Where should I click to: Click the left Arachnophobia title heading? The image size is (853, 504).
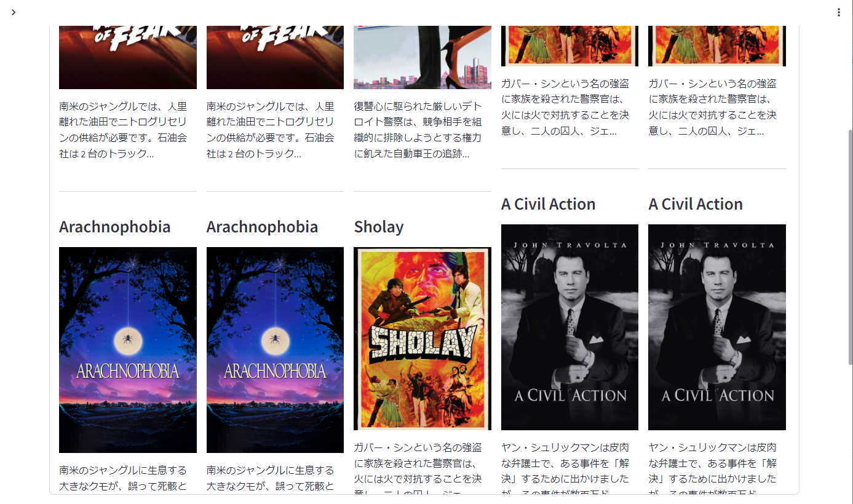[115, 227]
